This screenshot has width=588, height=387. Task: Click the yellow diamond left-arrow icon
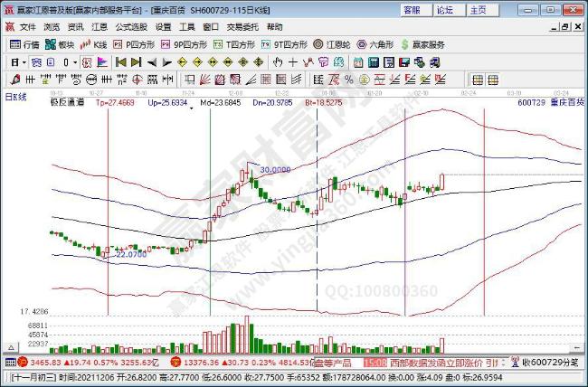click(182, 62)
